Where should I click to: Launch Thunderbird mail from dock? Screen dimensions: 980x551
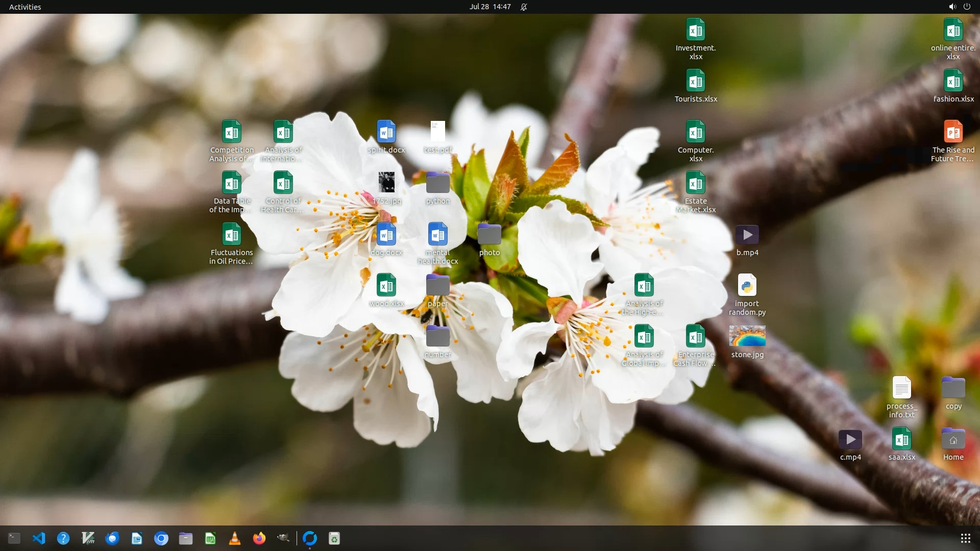(x=112, y=538)
